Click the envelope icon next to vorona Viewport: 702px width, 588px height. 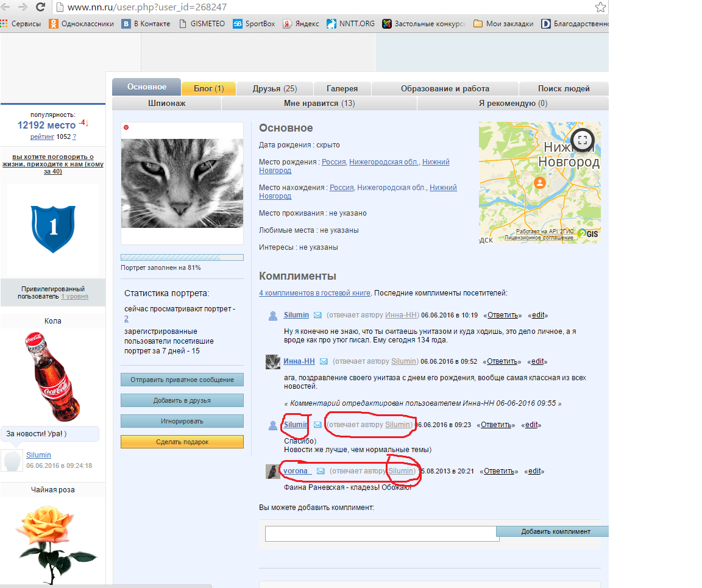click(321, 471)
